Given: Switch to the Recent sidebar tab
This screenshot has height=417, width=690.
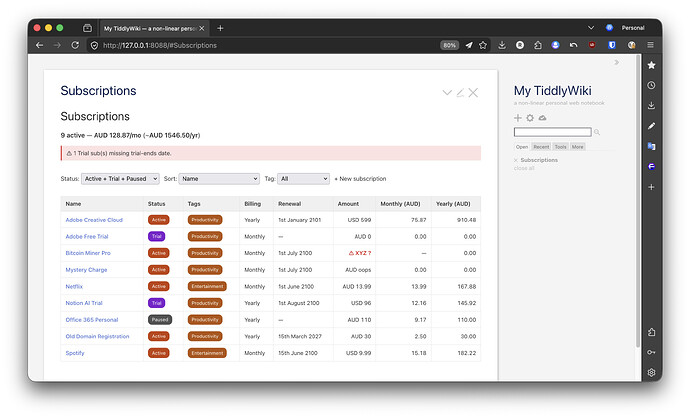Looking at the screenshot, I should click(x=541, y=147).
